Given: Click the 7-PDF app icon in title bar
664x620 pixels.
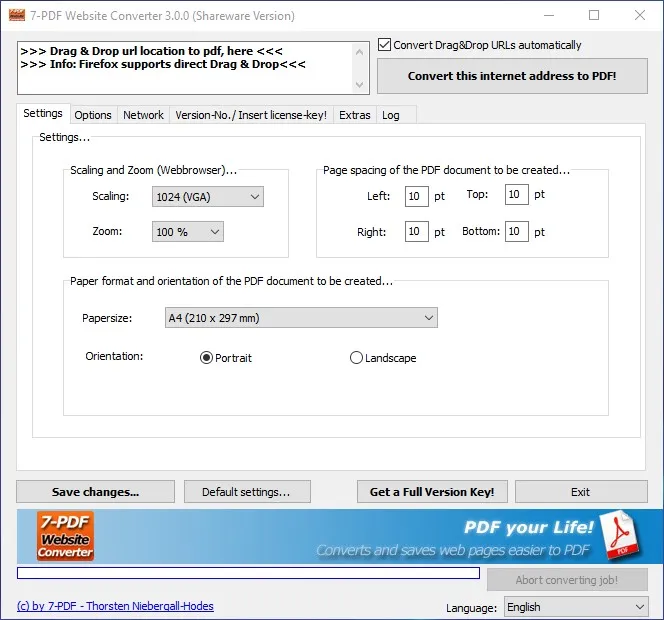Looking at the screenshot, I should point(17,16).
